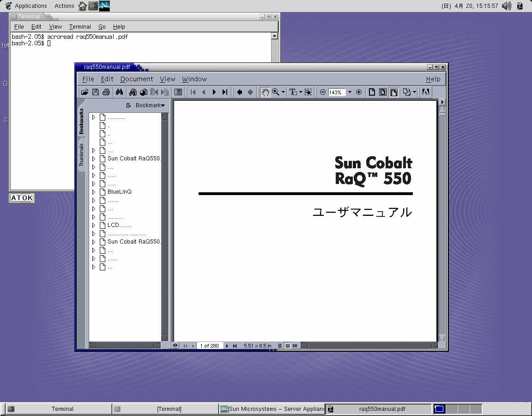Go to the last page using the toolbar

pyautogui.click(x=225, y=92)
